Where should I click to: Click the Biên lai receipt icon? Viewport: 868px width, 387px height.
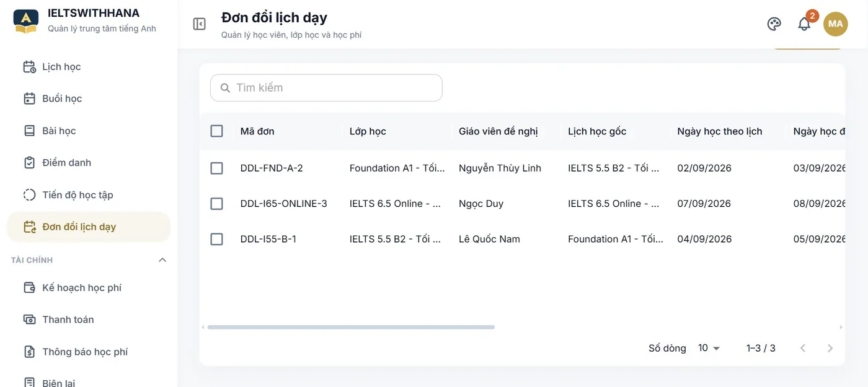coord(29,383)
